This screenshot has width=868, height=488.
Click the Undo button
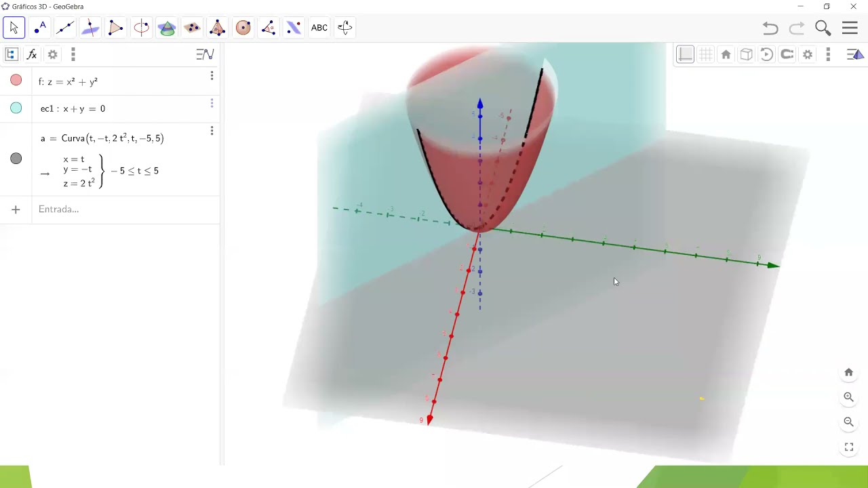coord(770,28)
